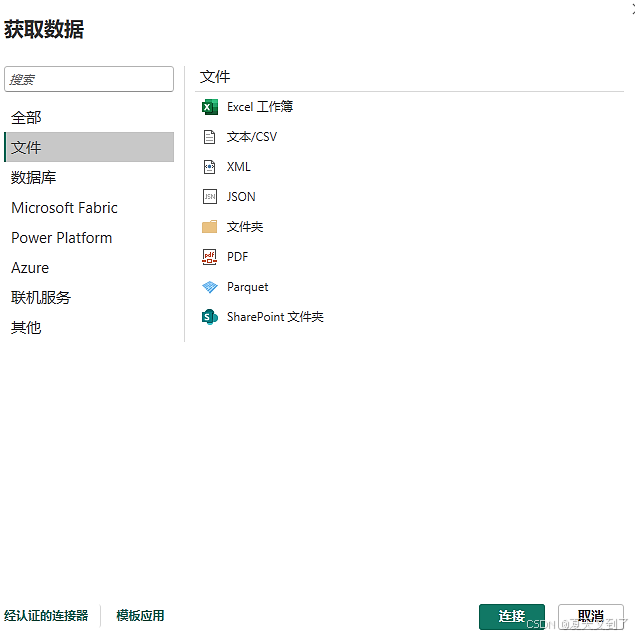Click the 取消 button
The height and width of the screenshot is (636, 635).
590,617
